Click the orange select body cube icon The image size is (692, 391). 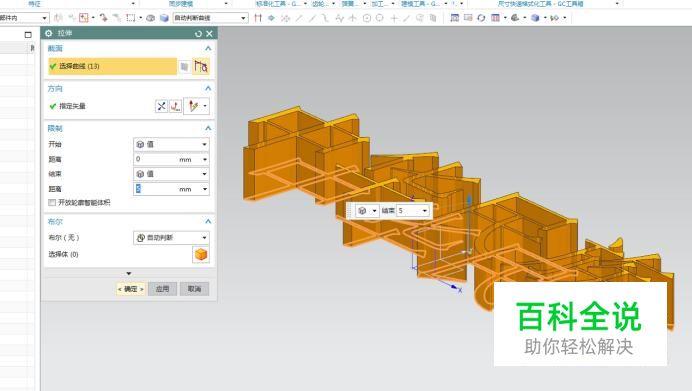[201, 255]
